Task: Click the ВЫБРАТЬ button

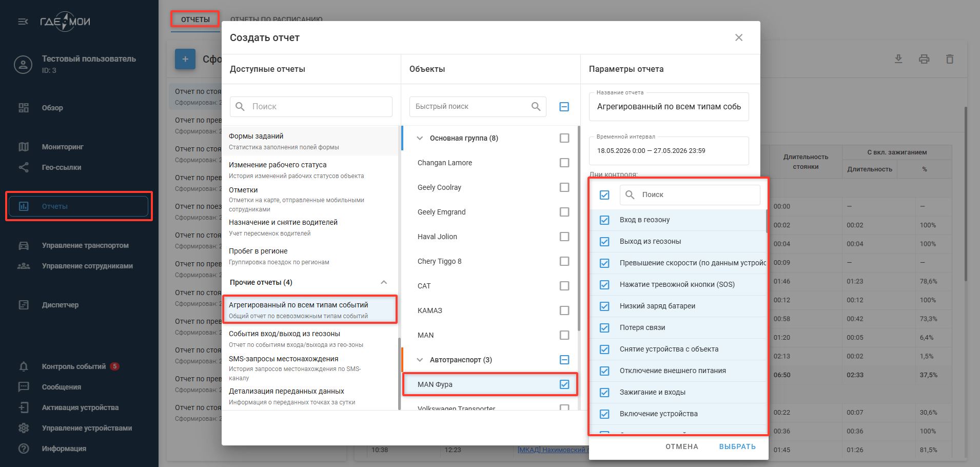Action: 737,446
